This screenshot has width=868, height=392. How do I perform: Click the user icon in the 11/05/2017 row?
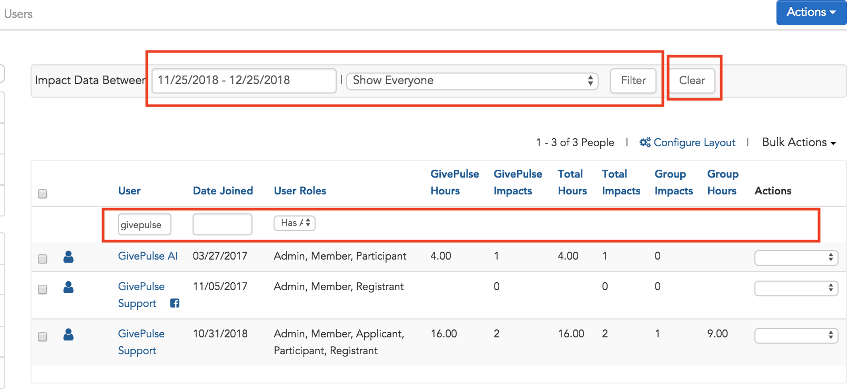click(x=68, y=287)
